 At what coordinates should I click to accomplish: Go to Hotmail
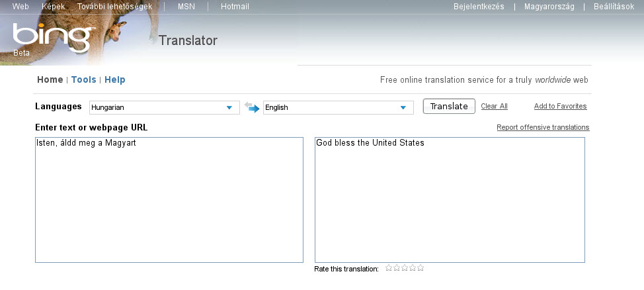click(235, 7)
